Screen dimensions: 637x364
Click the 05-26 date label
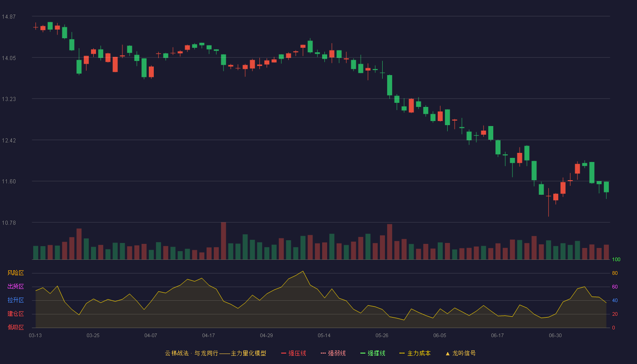pos(382,335)
